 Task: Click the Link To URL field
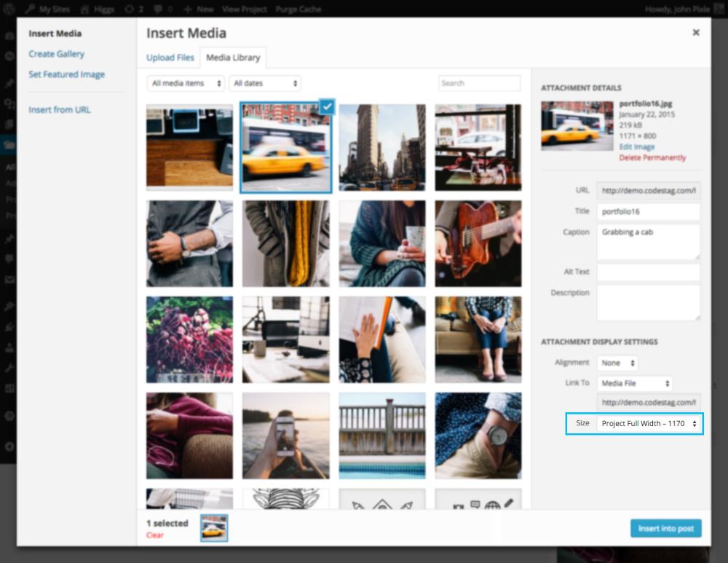(648, 402)
